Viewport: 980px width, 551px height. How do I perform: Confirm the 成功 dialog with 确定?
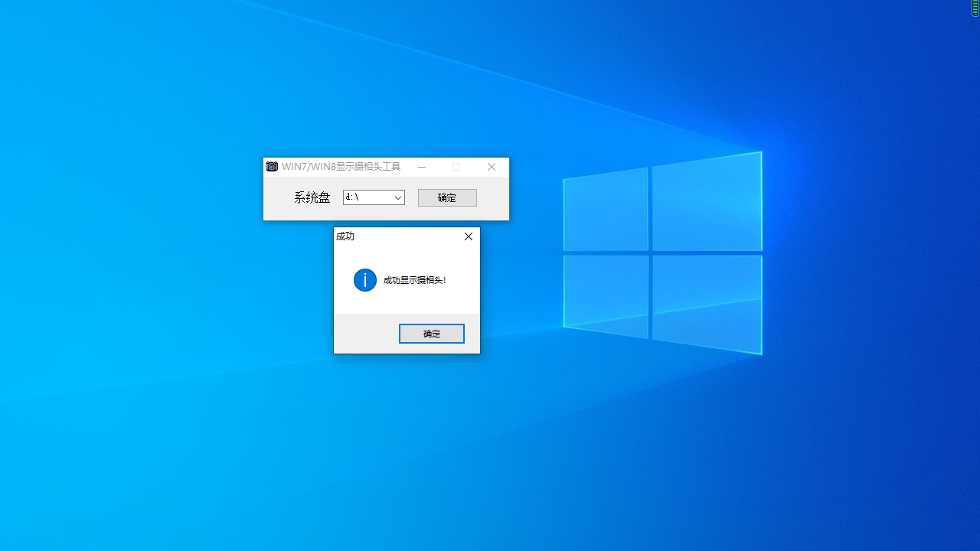pos(432,334)
